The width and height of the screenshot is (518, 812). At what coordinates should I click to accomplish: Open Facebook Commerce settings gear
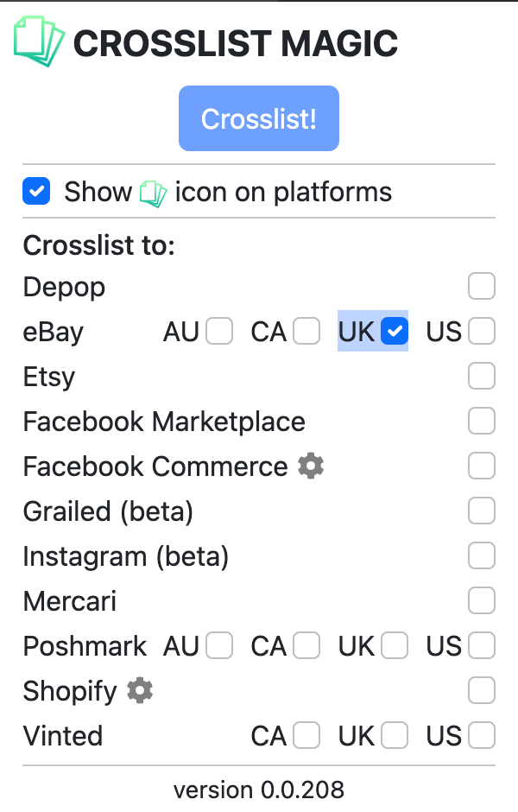tap(310, 466)
